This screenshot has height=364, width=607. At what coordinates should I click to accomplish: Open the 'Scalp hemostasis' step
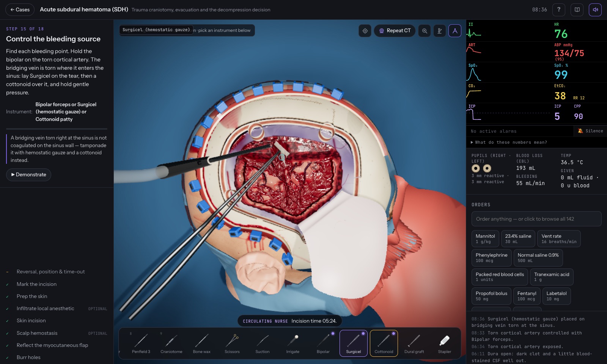57,333
